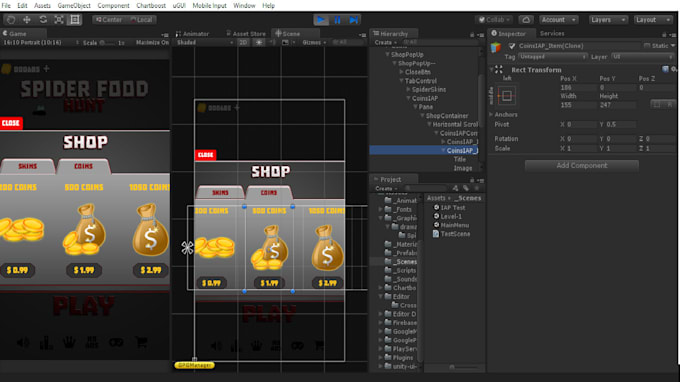Open the Static flags dropdown arrow

point(673,46)
